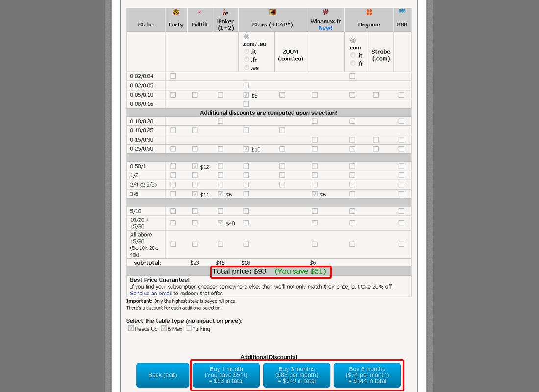539x392 pixels.
Task: Open the 'Send us an email' link
Action: click(150, 293)
